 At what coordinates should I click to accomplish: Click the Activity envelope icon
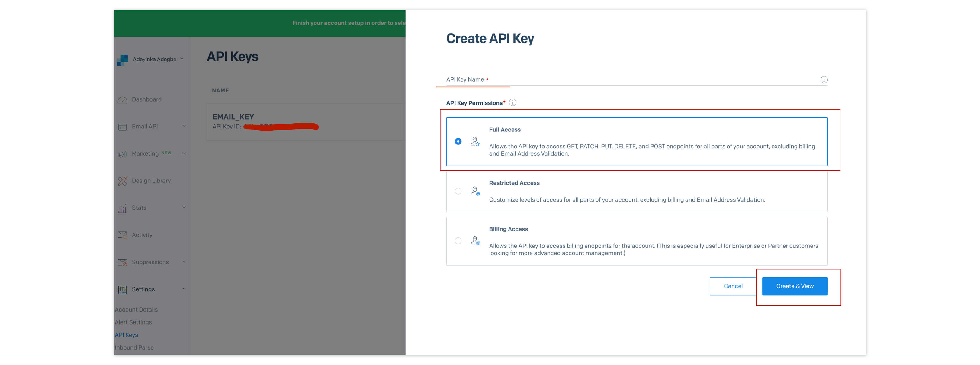pyautogui.click(x=122, y=235)
